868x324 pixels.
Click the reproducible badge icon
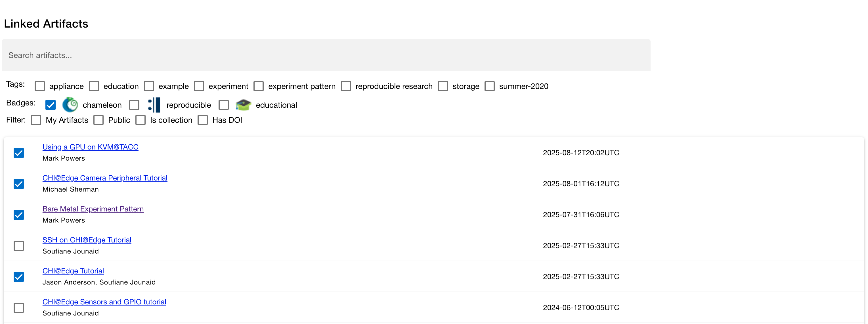[x=154, y=105]
